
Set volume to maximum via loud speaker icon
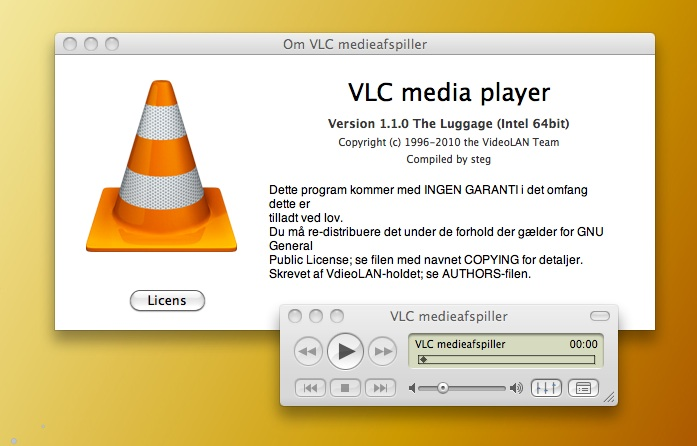coord(516,388)
